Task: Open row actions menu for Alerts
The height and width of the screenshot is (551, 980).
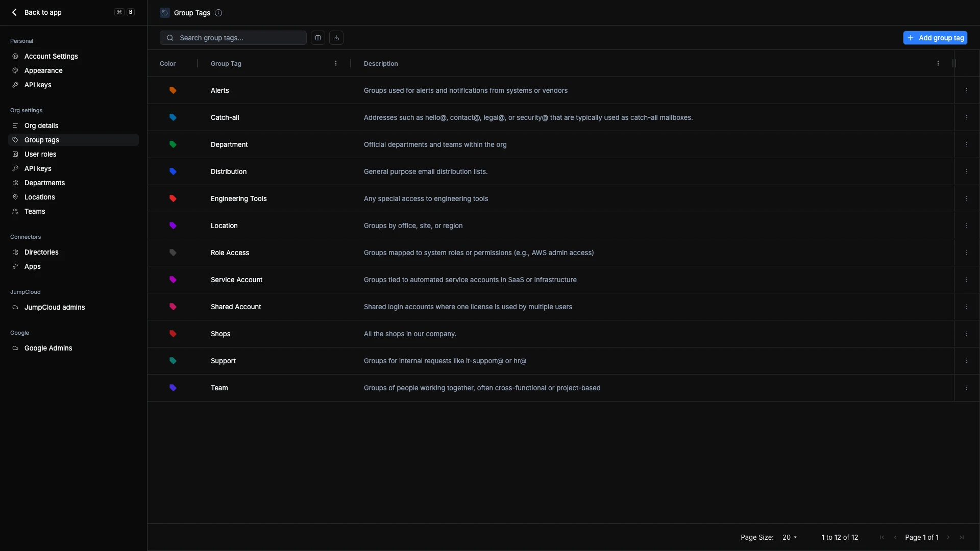Action: [x=966, y=90]
